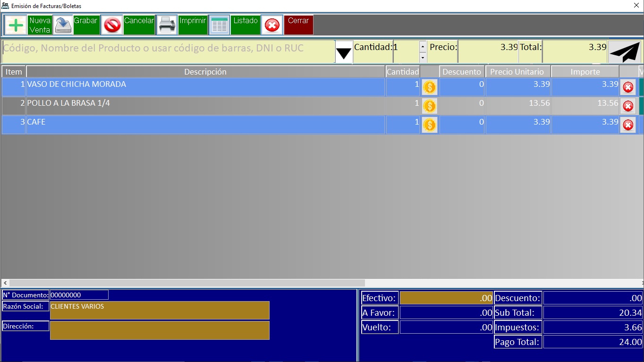This screenshot has width=644, height=362.
Task: Click the Pago Total value 24.00
Action: [593, 342]
